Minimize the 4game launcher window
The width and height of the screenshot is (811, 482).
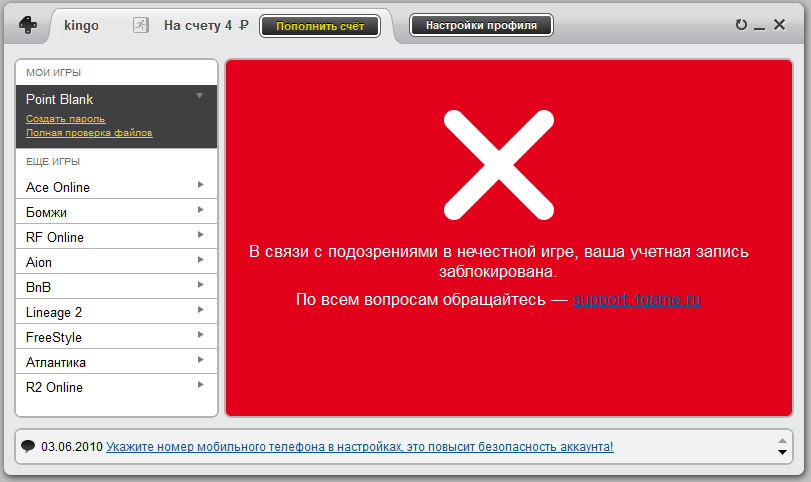[x=759, y=28]
